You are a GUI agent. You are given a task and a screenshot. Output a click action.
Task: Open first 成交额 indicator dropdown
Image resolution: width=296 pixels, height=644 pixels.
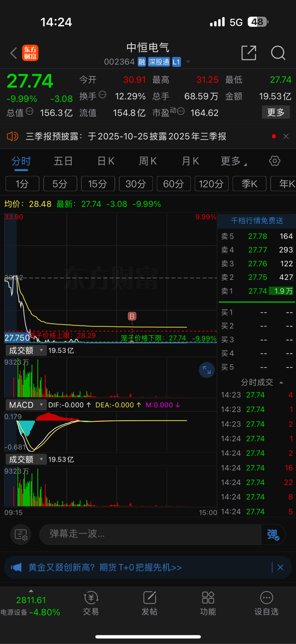coord(26,350)
